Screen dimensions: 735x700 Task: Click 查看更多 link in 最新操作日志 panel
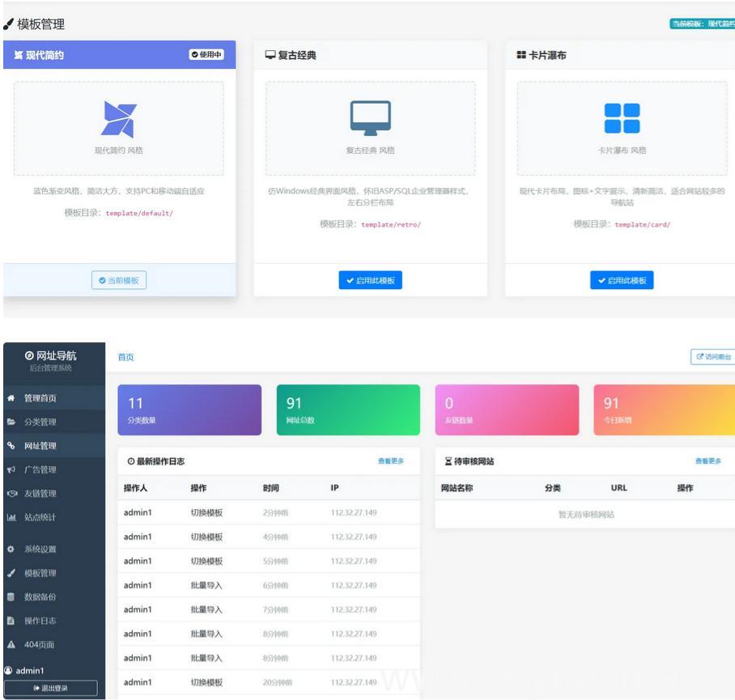pyautogui.click(x=391, y=461)
